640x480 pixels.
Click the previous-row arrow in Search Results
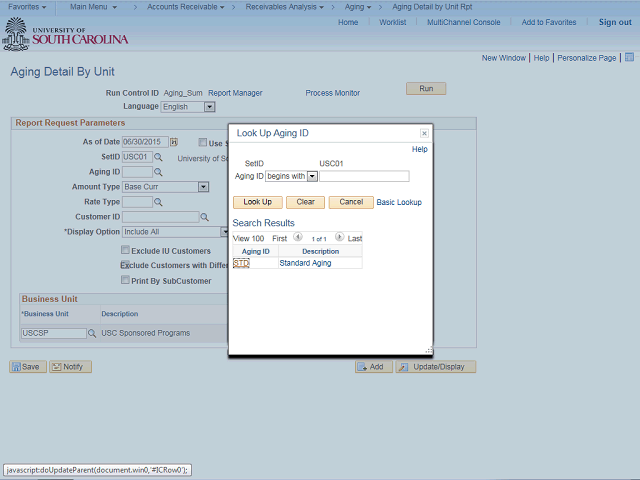(x=298, y=237)
